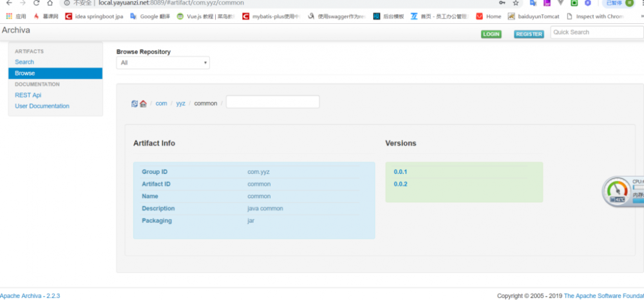Viewport: 644px width, 300px height.
Task: Click the Archiva brand title
Action: click(x=15, y=30)
